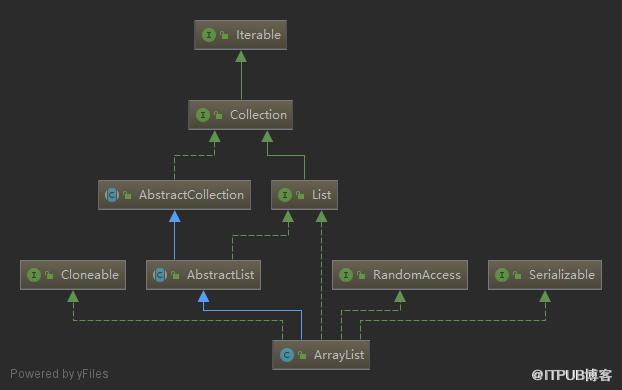Screen dimensions: 622x390
Task: Click the List label text
Action: [321, 195]
